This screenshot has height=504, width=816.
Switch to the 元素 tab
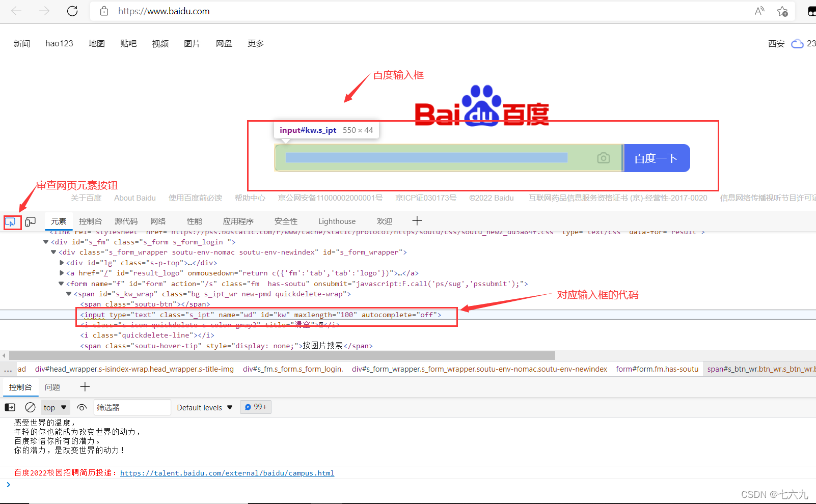click(59, 221)
